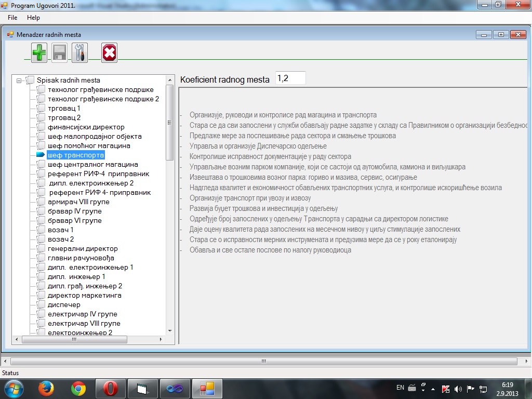Minimize the Menadzer radnih mesta window
The image size is (532, 399).
[x=484, y=35]
